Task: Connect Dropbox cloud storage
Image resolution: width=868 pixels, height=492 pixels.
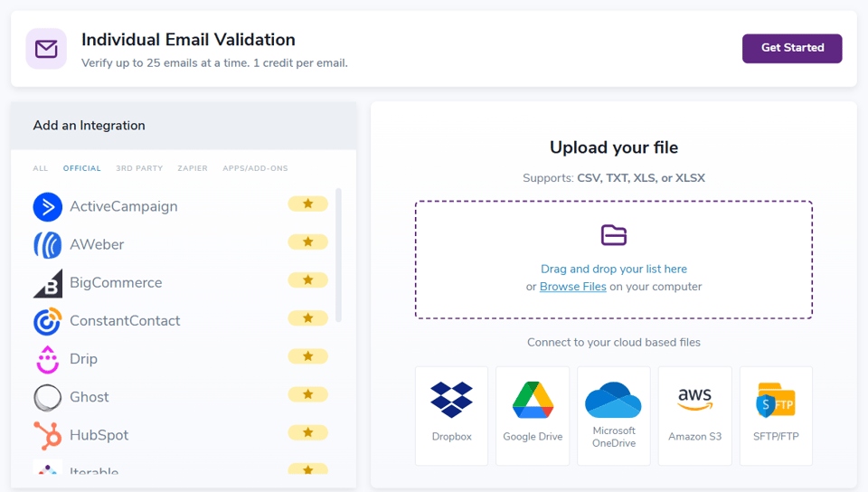Action: (452, 416)
